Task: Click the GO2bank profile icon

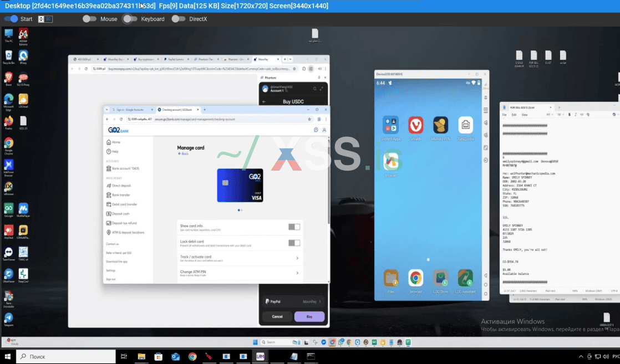Action: [324, 130]
